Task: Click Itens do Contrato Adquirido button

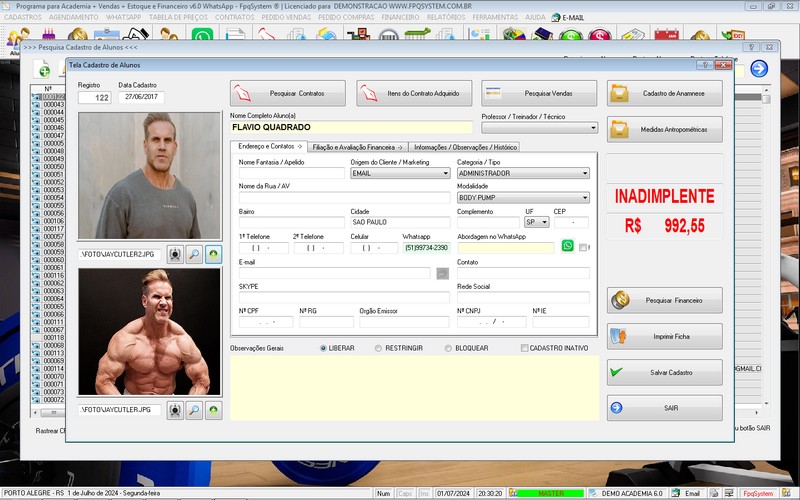Action: [x=414, y=93]
